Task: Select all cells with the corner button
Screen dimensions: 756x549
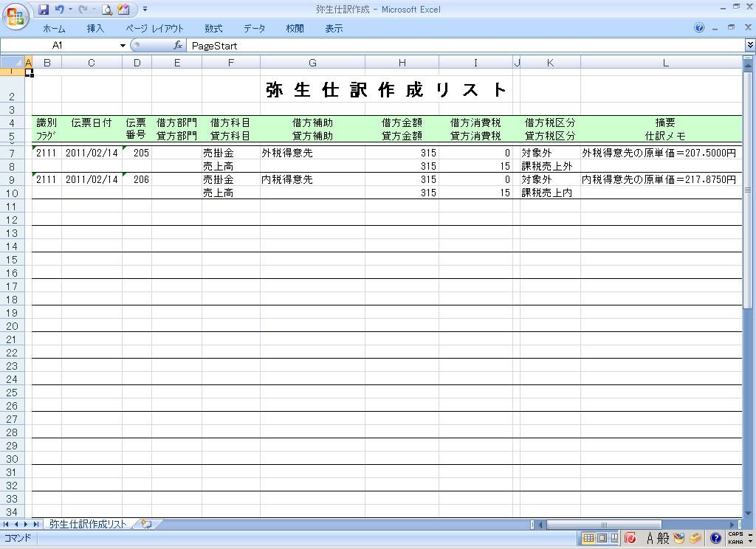Action: [12, 62]
